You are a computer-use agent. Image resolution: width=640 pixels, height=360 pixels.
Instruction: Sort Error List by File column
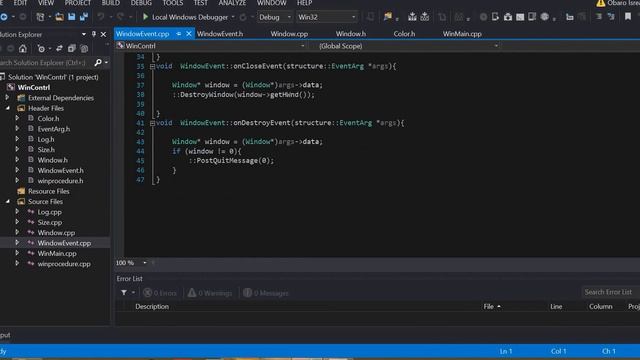(489, 307)
